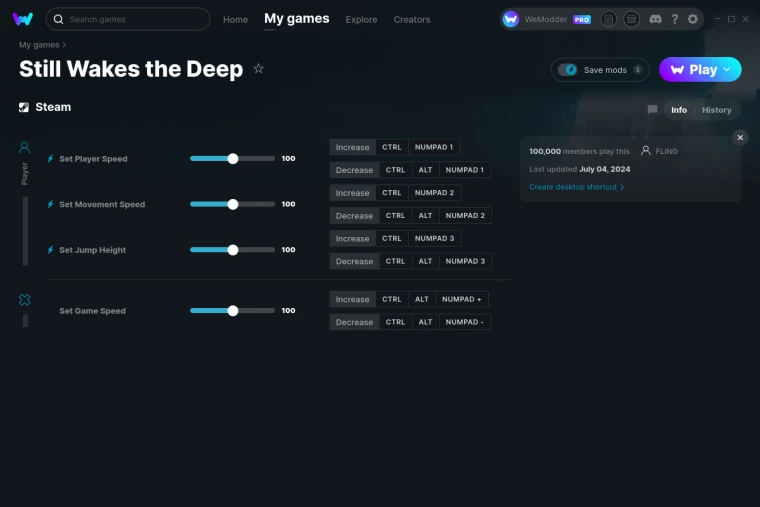760x507 pixels.
Task: Click Increase hotkey for Movement Speed
Action: coord(352,192)
